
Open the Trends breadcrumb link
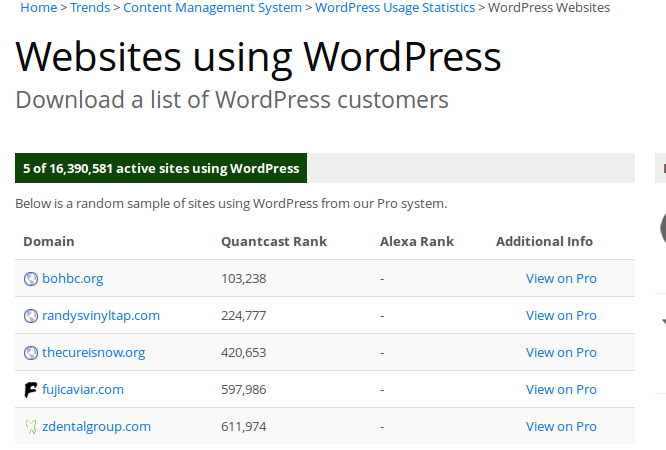(90, 7)
